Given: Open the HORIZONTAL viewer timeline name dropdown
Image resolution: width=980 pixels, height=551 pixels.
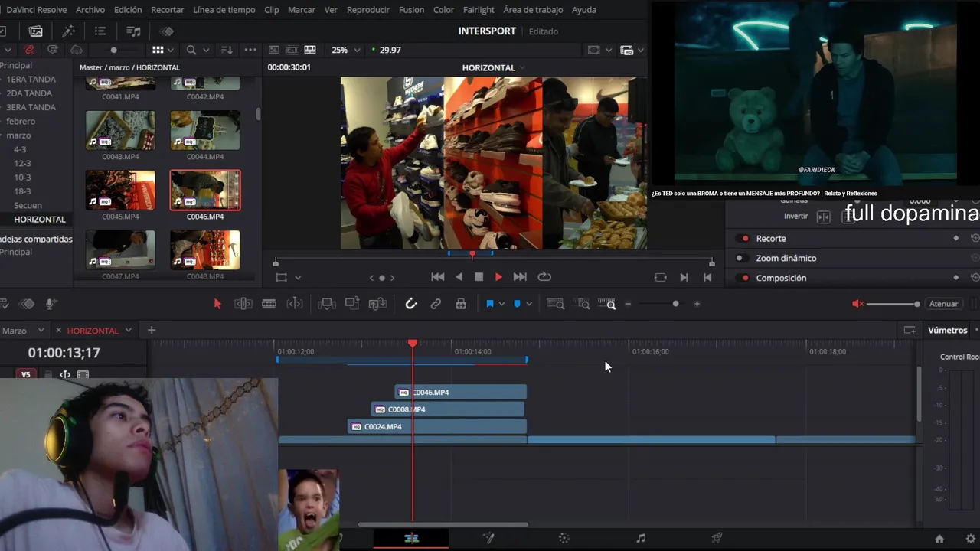Looking at the screenshot, I should click(x=522, y=67).
